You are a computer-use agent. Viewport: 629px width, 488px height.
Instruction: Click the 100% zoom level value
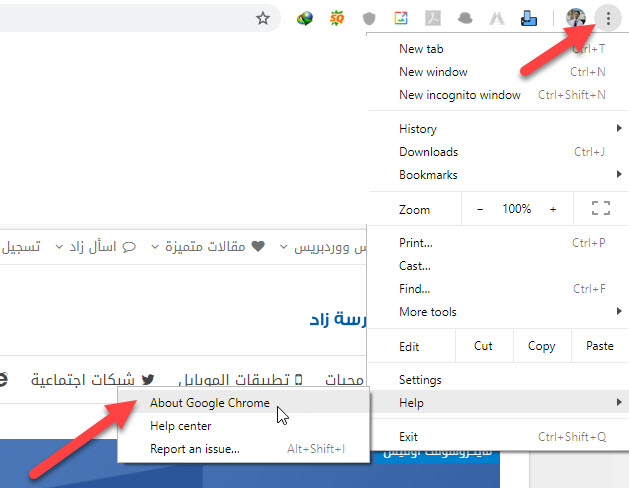(516, 209)
